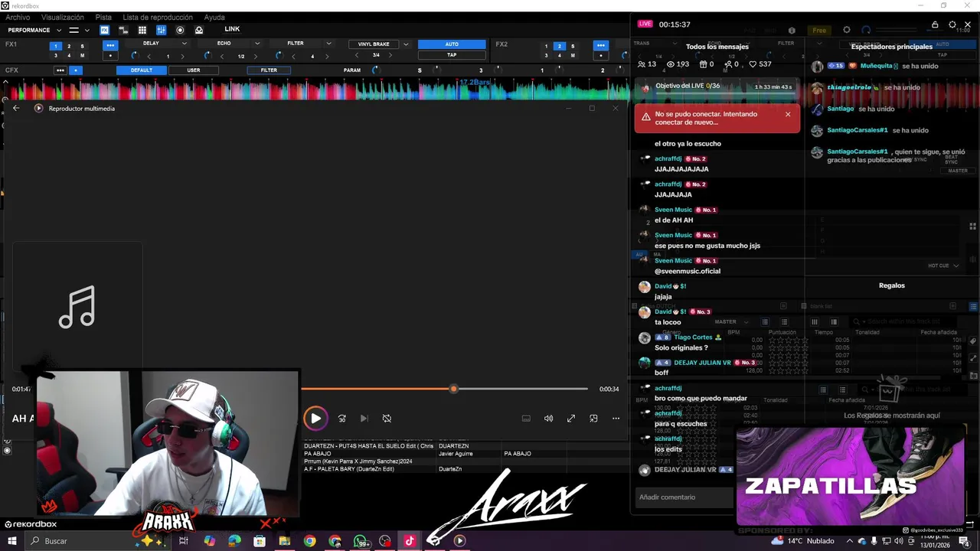
Task: Open media player more options menu
Action: coord(616,419)
